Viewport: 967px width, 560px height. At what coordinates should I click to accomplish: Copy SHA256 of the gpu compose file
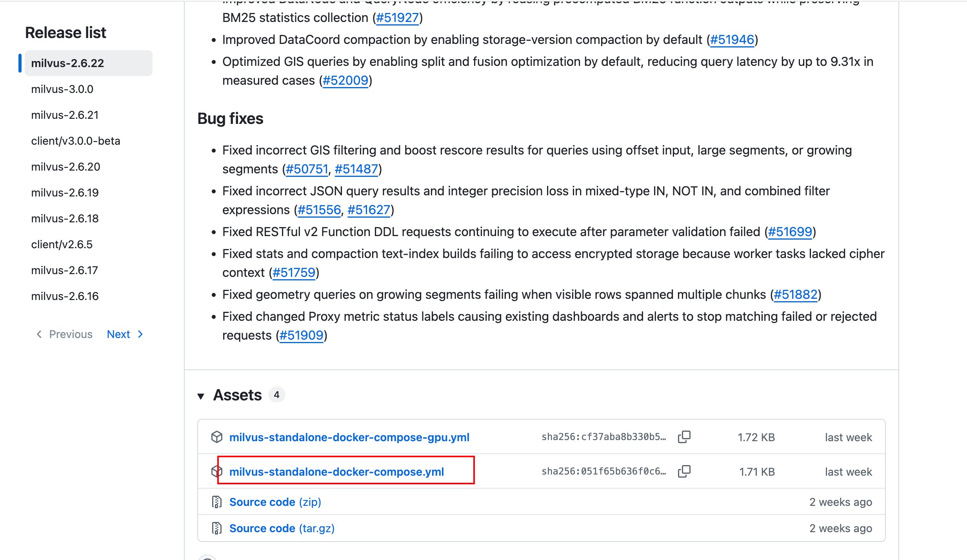pyautogui.click(x=684, y=437)
